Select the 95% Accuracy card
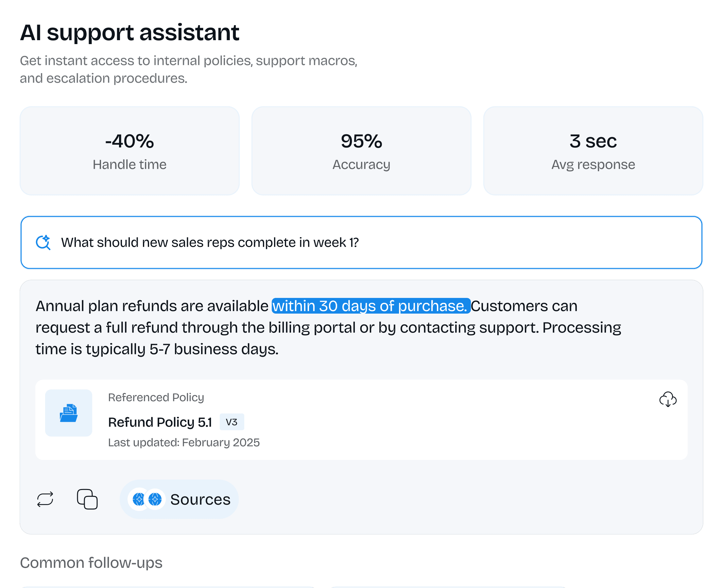 pyautogui.click(x=361, y=151)
